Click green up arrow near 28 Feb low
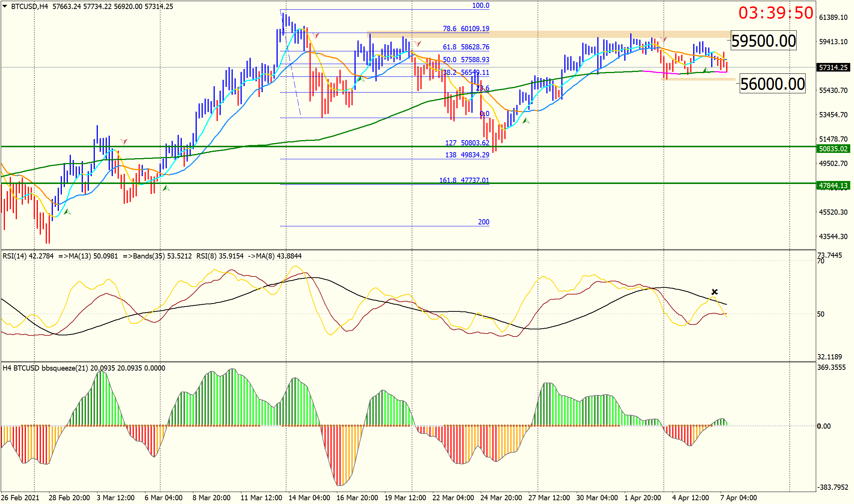854x504 pixels. pos(67,212)
